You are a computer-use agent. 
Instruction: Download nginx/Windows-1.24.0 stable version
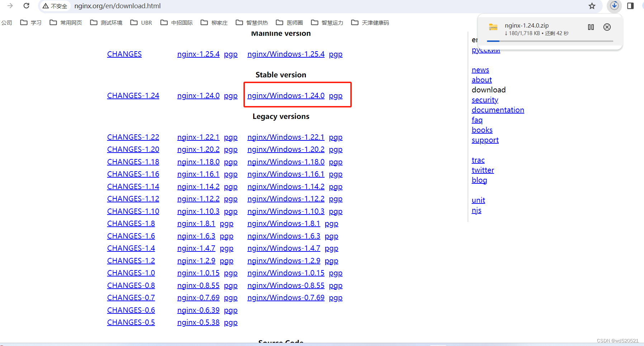(286, 96)
